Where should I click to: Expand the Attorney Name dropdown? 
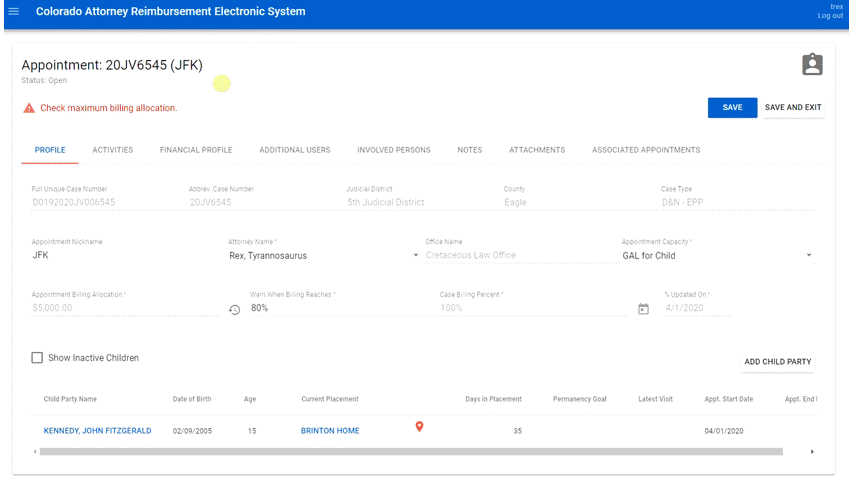coord(416,256)
